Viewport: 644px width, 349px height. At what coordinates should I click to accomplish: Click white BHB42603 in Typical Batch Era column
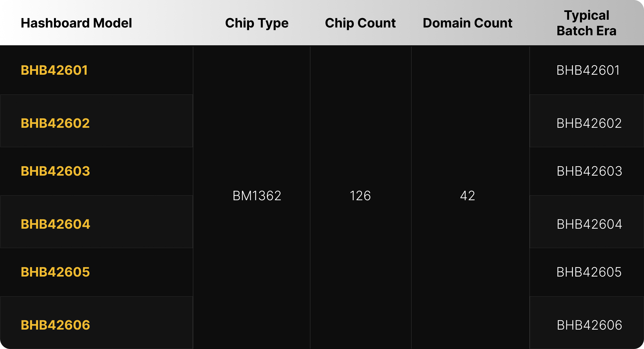589,171
